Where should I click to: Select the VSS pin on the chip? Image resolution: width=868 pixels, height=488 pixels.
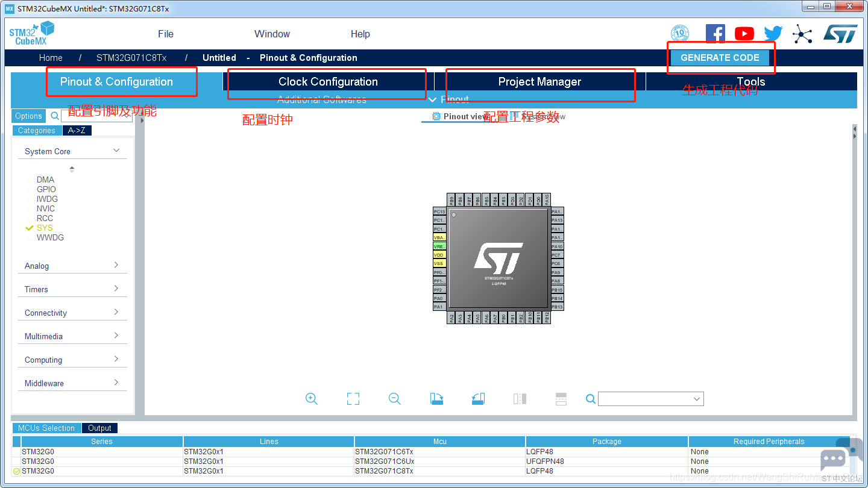point(439,264)
